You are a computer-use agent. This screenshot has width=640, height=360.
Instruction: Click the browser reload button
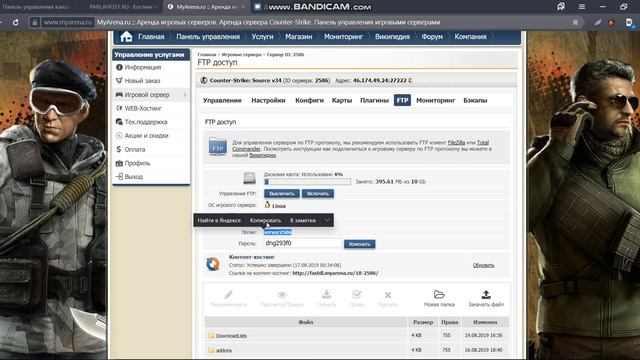tap(16, 22)
